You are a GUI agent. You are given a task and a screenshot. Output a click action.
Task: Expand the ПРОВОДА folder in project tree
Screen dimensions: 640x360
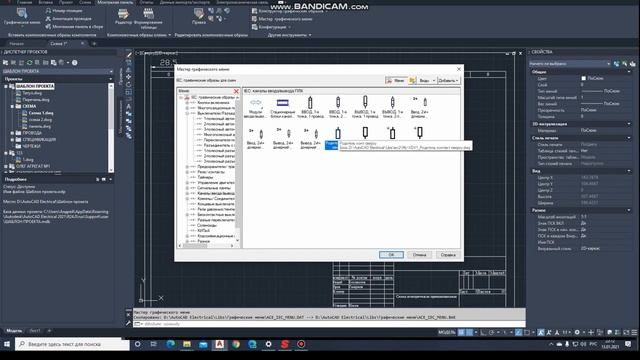point(12,133)
